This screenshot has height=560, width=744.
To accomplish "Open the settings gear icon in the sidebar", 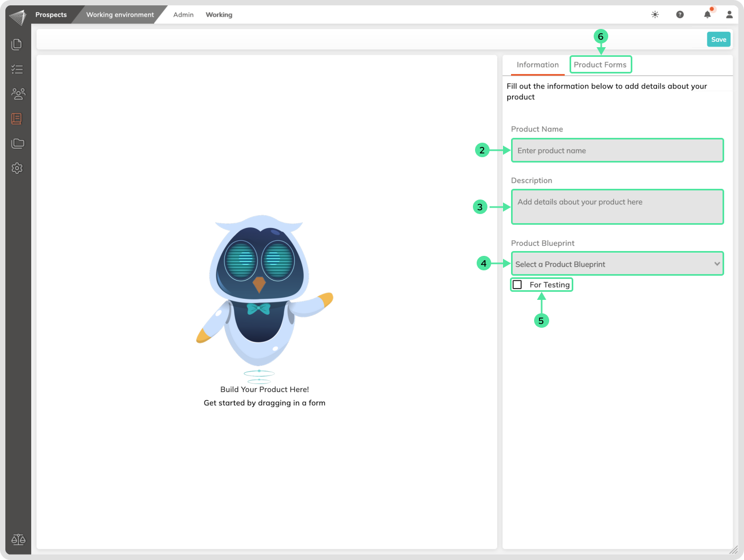I will 17,168.
